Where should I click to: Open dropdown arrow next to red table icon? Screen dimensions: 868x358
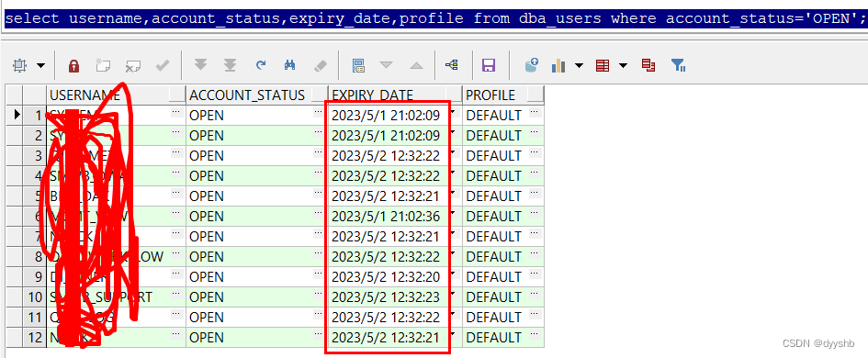click(624, 66)
